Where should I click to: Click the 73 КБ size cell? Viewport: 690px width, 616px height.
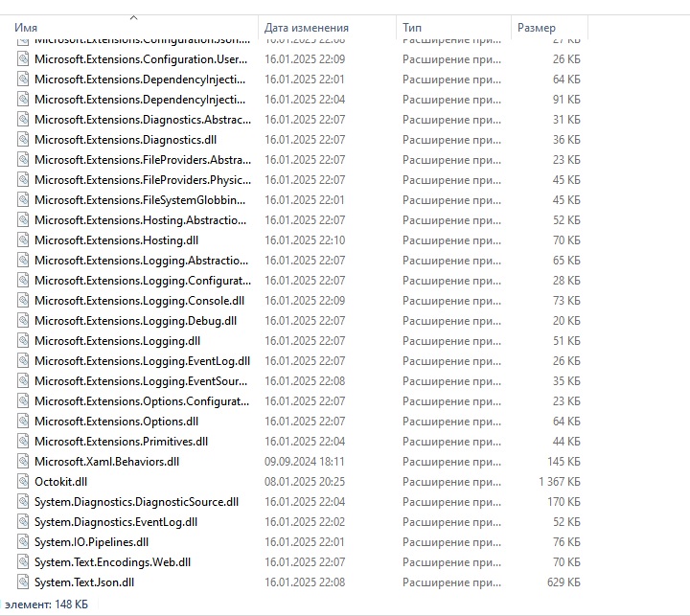tap(566, 301)
